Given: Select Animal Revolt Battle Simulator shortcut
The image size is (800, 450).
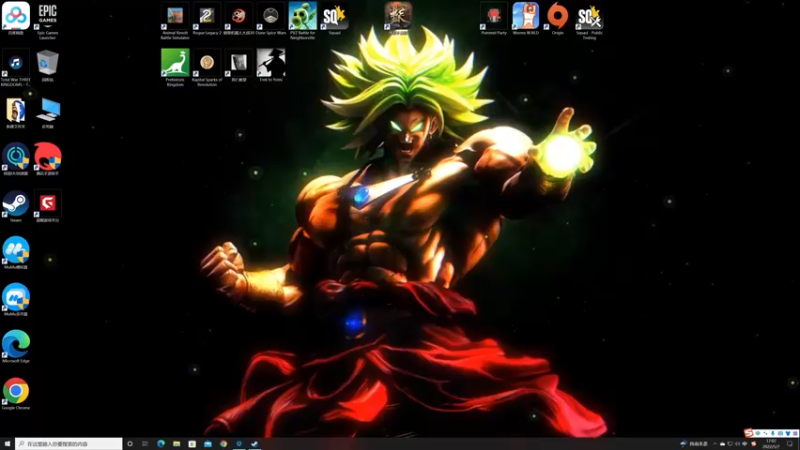Looking at the screenshot, I should [175, 20].
